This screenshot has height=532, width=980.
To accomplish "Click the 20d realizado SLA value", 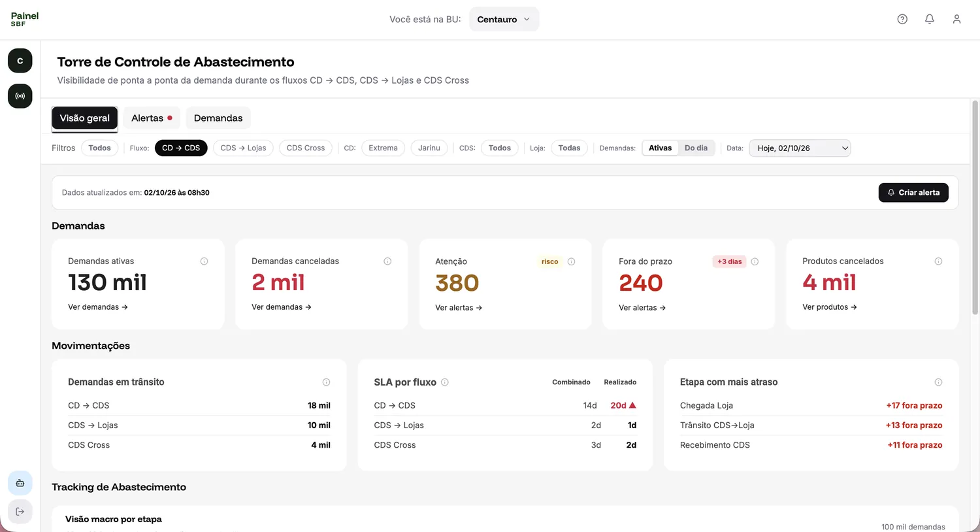I will (623, 406).
